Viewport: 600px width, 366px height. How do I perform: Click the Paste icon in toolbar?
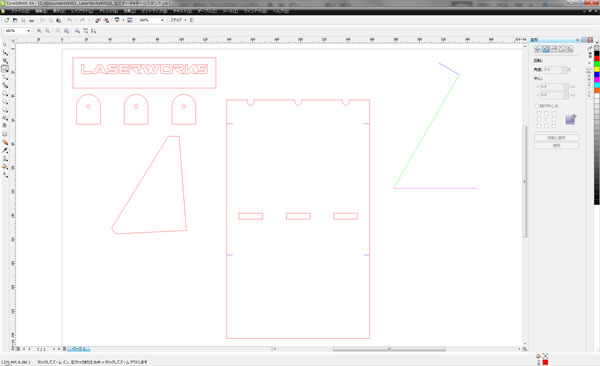click(59, 20)
